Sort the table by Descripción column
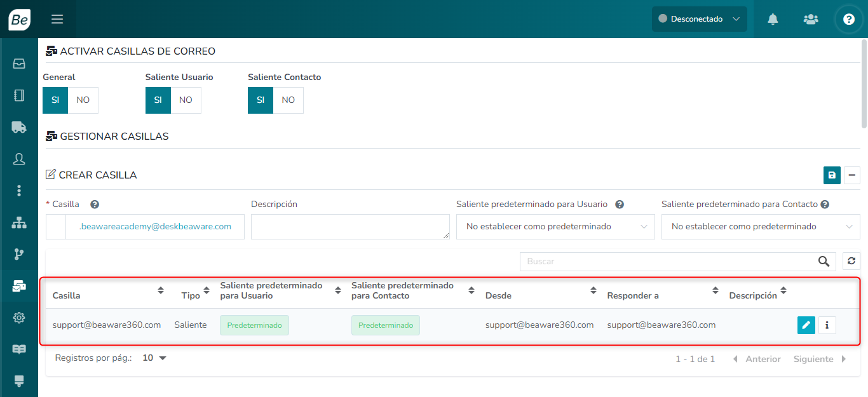Image resolution: width=868 pixels, height=397 pixels. click(783, 291)
